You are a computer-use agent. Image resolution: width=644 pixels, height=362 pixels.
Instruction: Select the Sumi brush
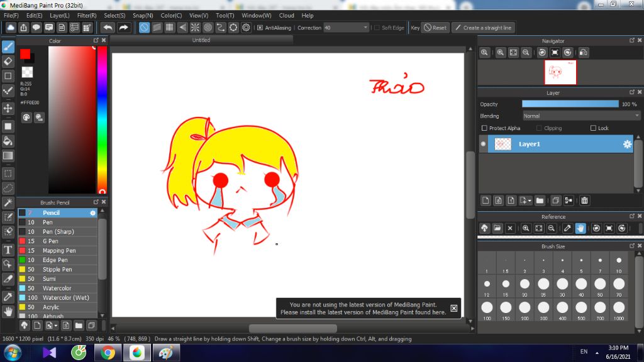coord(57,278)
